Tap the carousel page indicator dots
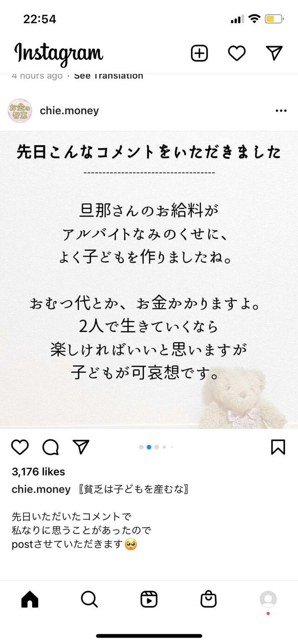 tap(156, 447)
